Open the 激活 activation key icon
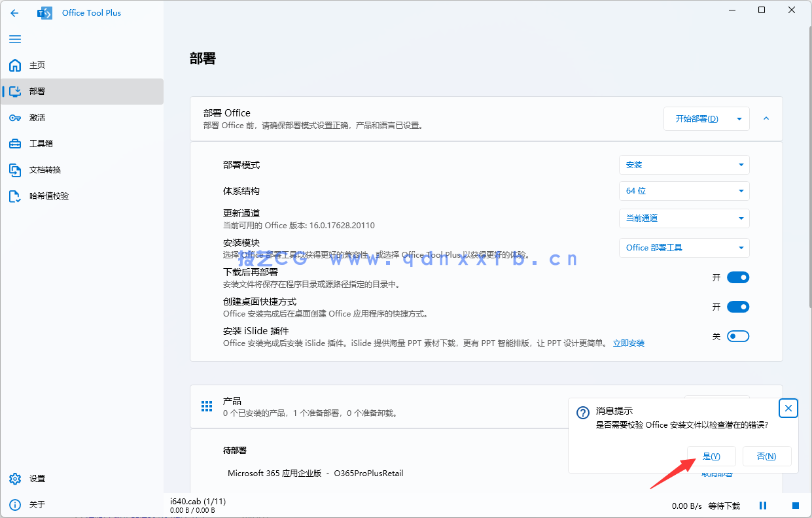812x518 pixels. [x=14, y=117]
